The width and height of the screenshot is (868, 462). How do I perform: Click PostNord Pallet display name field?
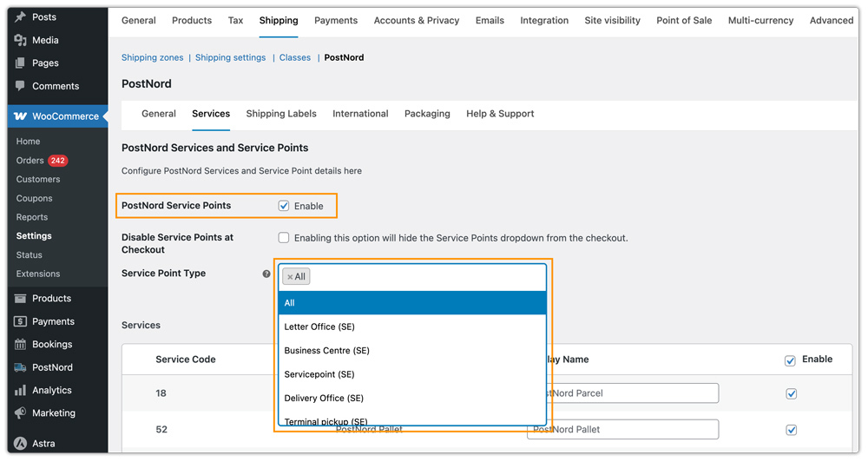[x=622, y=429]
